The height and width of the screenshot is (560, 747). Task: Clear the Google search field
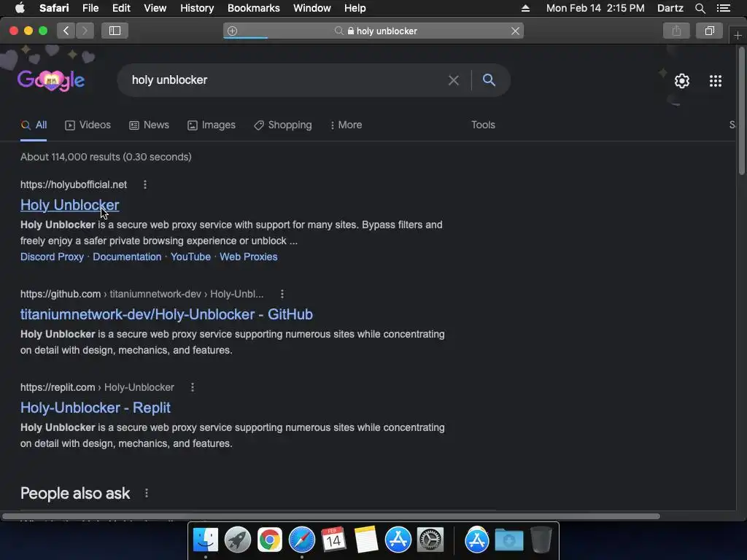click(x=454, y=80)
